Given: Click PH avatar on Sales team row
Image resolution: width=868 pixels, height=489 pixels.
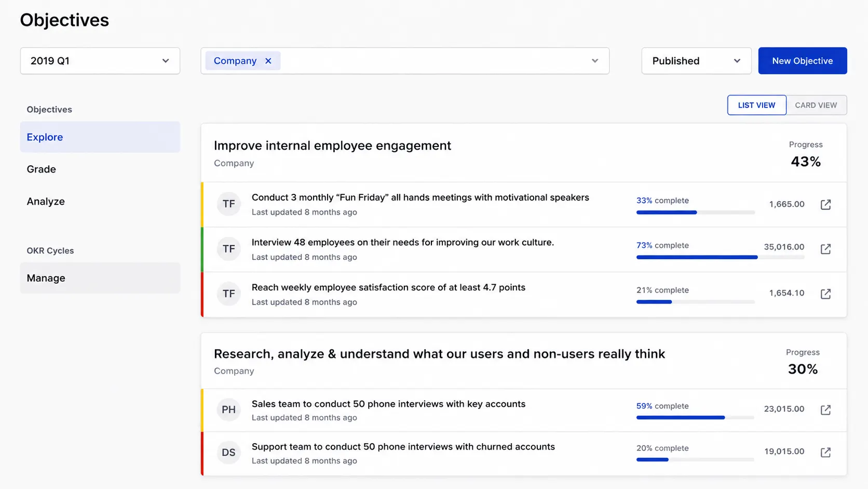Looking at the screenshot, I should tap(228, 409).
